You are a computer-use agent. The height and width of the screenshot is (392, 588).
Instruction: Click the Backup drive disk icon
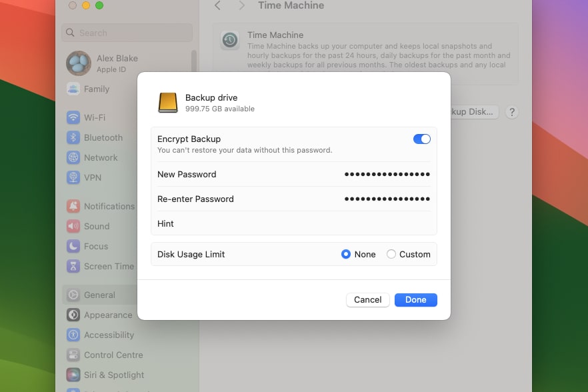tap(167, 103)
